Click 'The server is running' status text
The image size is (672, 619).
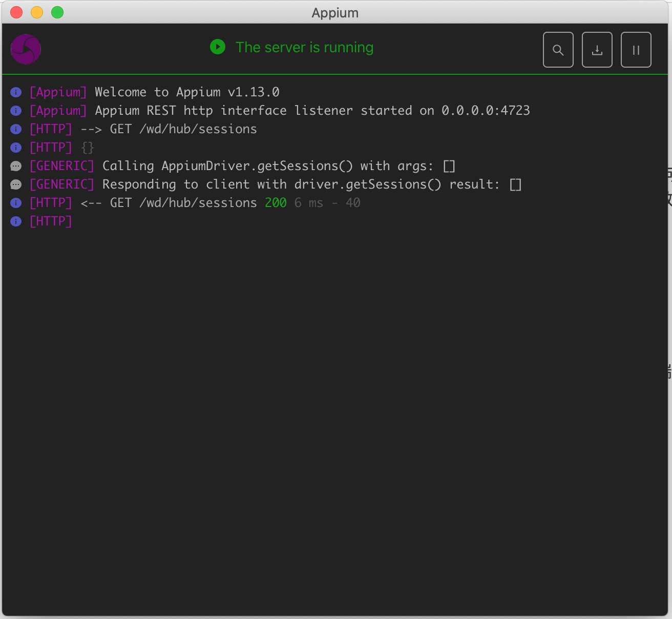pyautogui.click(x=304, y=47)
